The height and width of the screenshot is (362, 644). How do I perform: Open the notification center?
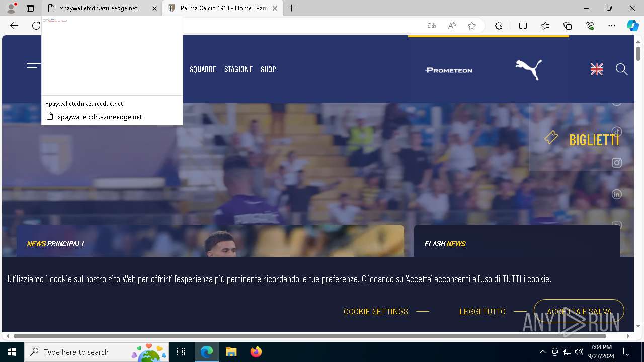627,352
